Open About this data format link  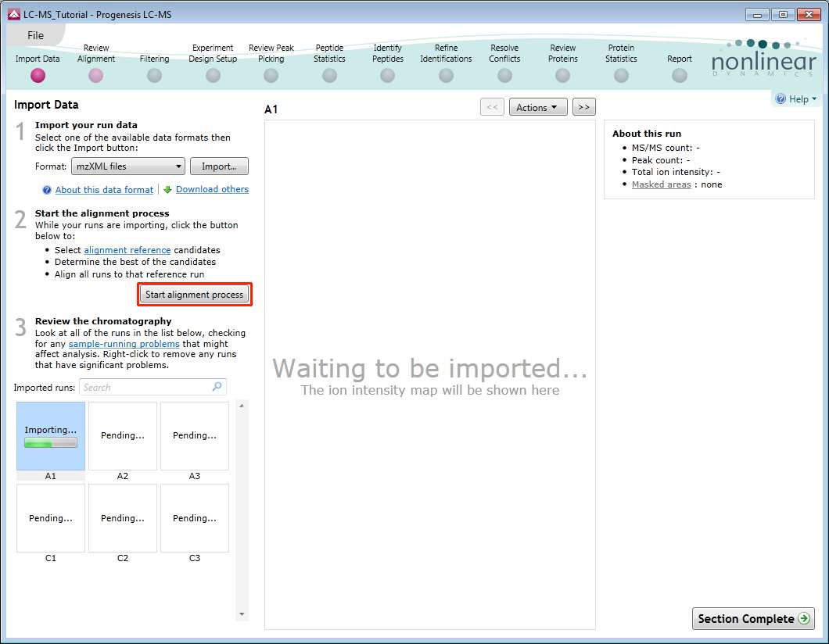click(104, 190)
